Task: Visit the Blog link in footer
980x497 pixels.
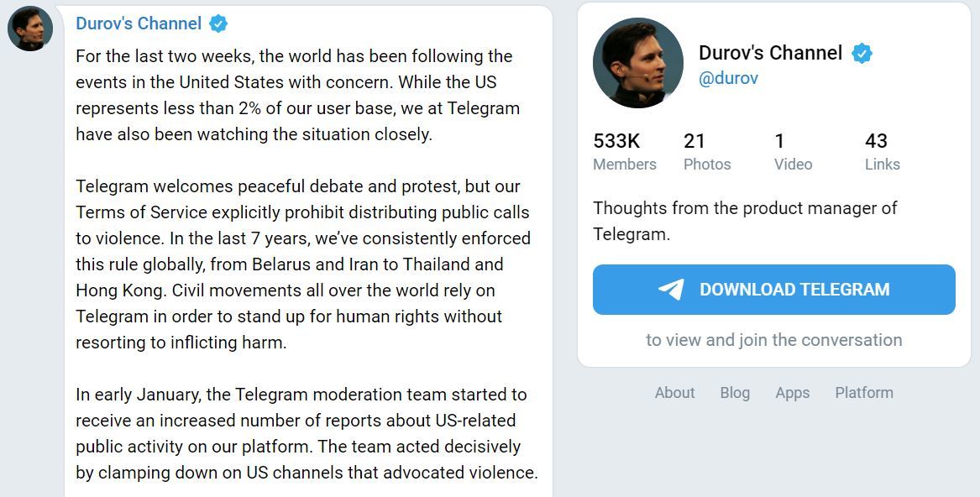Action: click(x=735, y=392)
